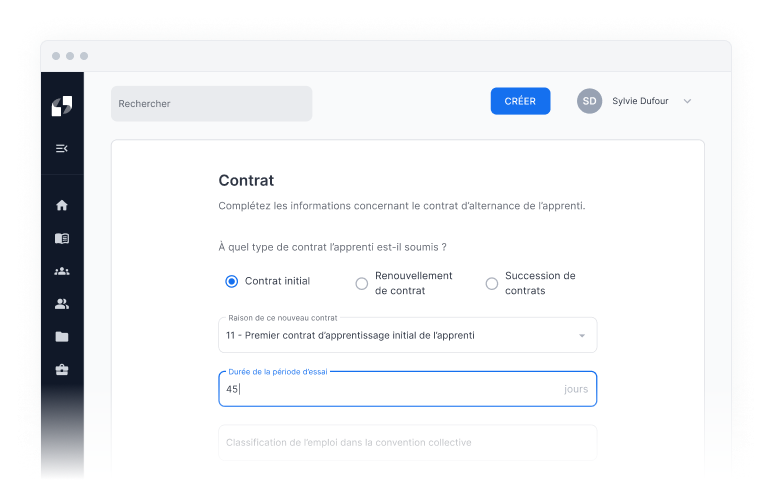Go to the home page icon

(x=62, y=205)
